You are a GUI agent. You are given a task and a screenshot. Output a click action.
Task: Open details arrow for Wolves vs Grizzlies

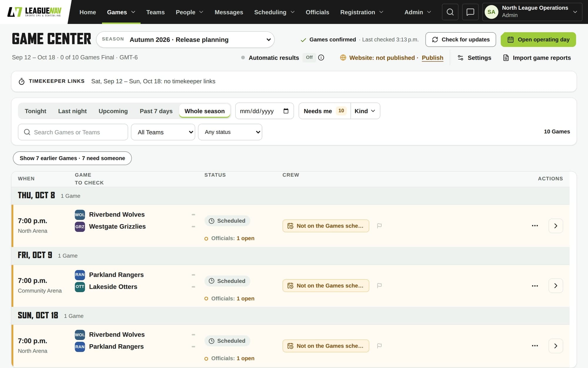pyautogui.click(x=556, y=226)
